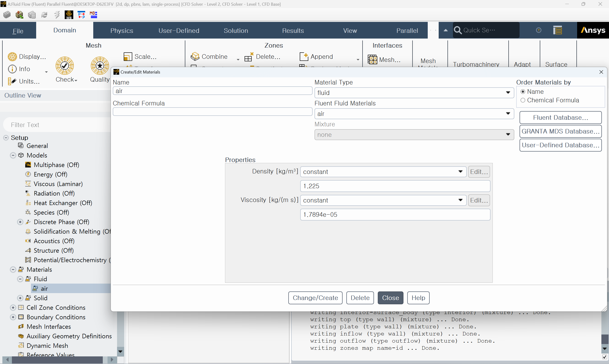
Task: Switch to the User-Defined tab
Action: 179,31
